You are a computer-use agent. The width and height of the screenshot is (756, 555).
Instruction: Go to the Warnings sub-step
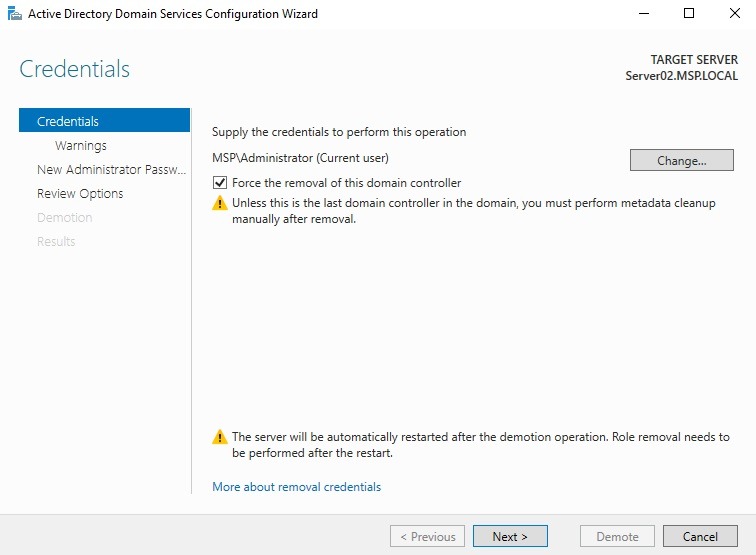pos(80,145)
